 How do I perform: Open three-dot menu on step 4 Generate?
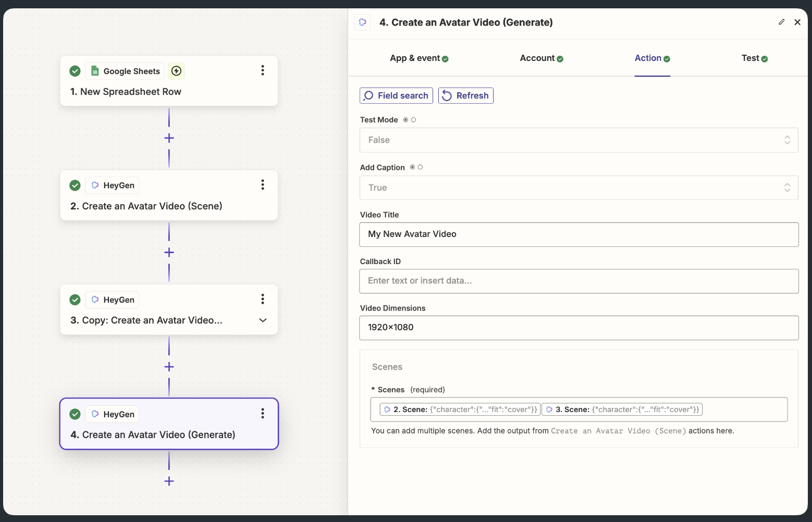(x=263, y=414)
